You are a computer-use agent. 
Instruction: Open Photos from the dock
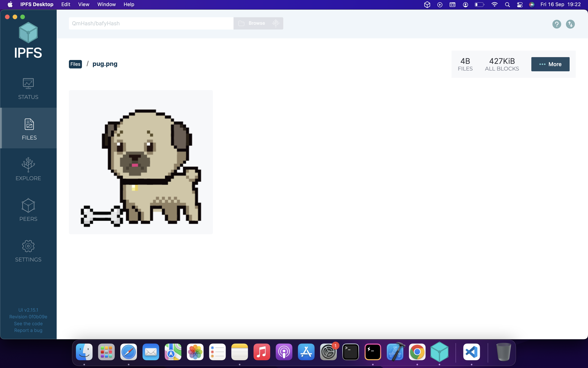tap(195, 352)
